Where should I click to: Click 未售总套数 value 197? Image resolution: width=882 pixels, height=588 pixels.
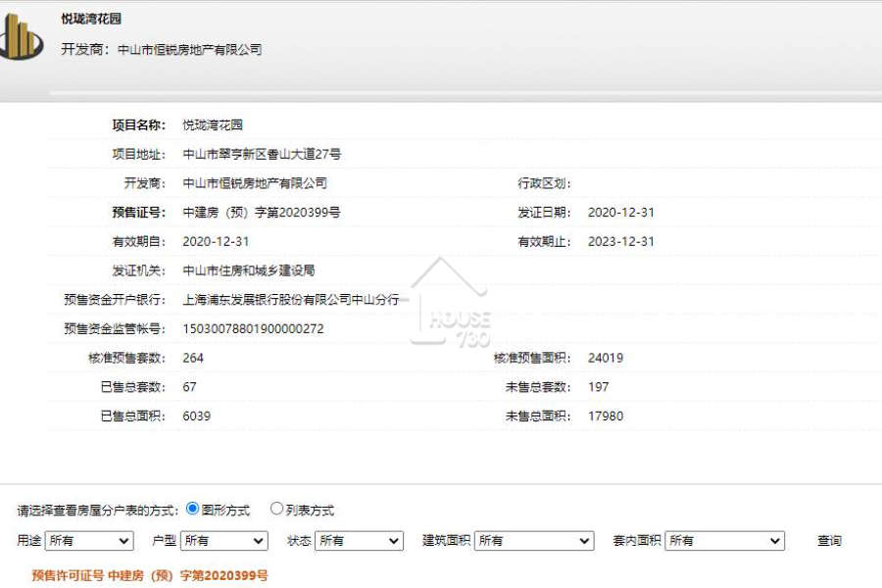click(x=599, y=387)
